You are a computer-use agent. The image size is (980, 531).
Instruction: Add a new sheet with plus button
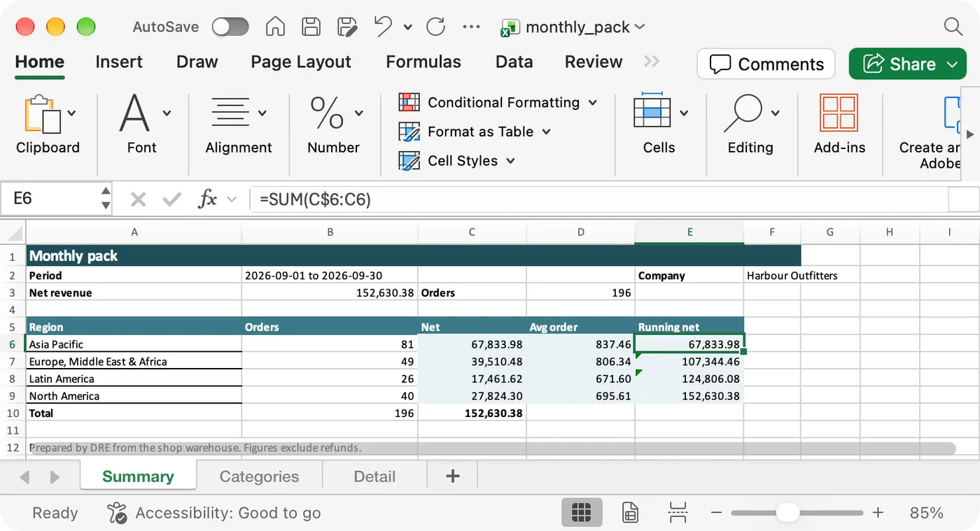[453, 476]
